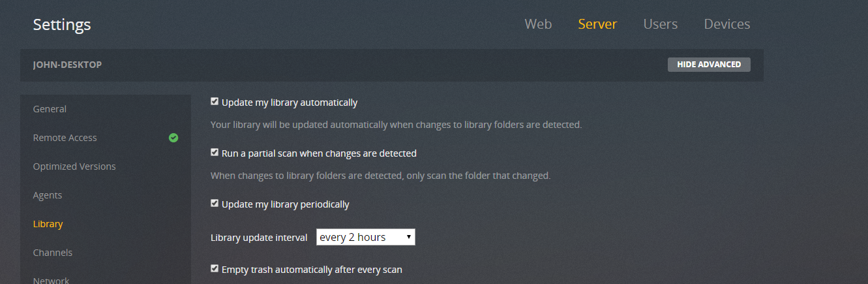This screenshot has height=284, width=868.
Task: Open the Optimized Versions section
Action: (74, 166)
